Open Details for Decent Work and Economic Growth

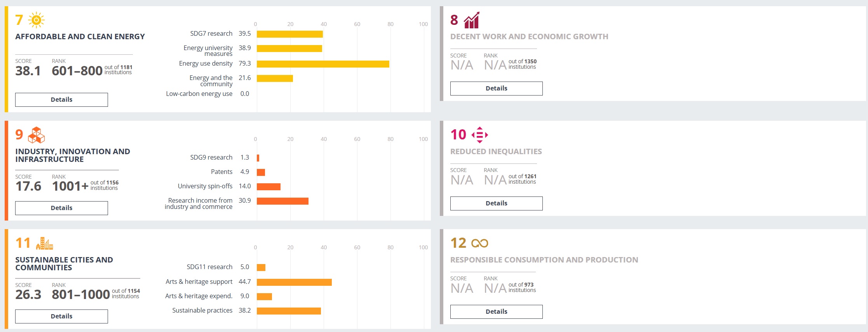[x=496, y=88]
